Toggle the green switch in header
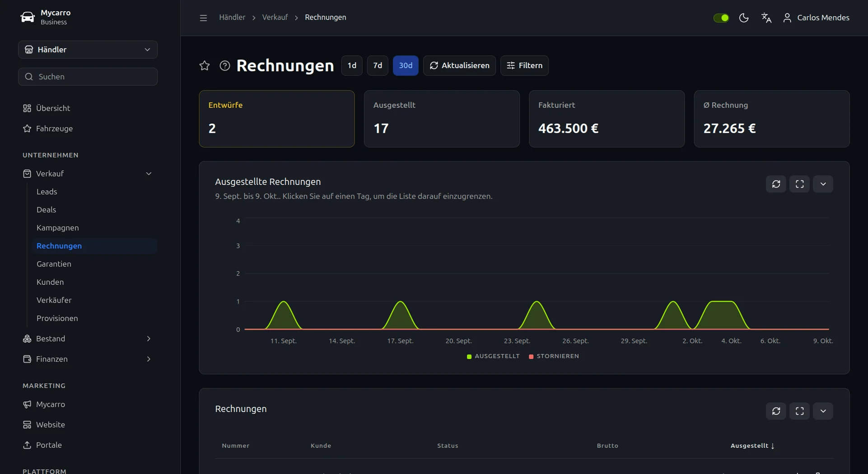The width and height of the screenshot is (868, 474). click(x=721, y=18)
